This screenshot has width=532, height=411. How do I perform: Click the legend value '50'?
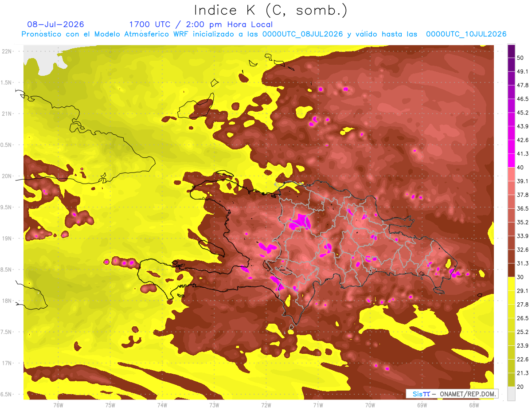pos(520,58)
